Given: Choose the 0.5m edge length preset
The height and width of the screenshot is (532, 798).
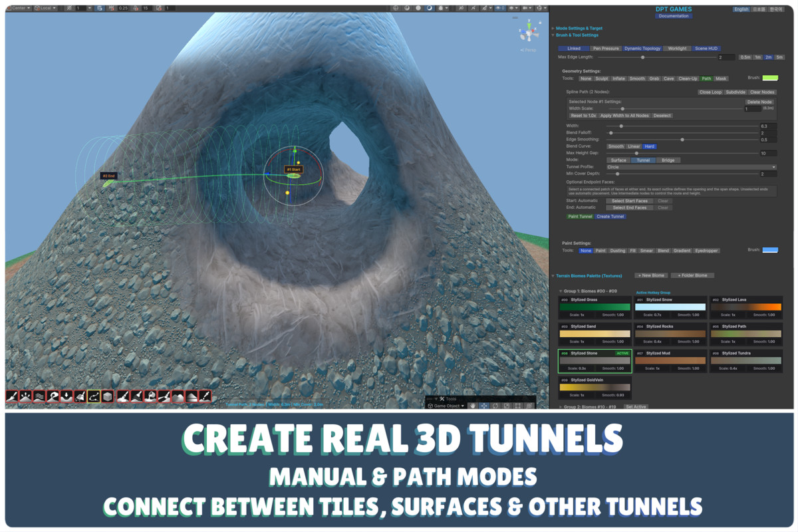Looking at the screenshot, I should tap(745, 57).
